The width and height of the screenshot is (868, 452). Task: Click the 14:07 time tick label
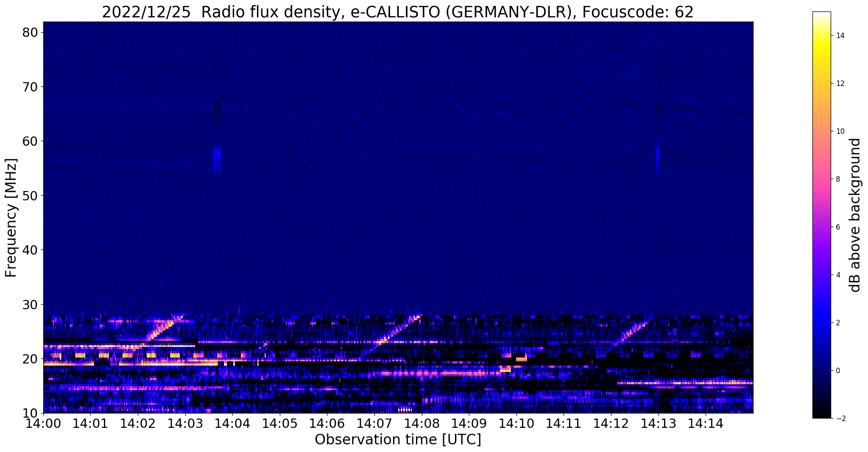374,423
